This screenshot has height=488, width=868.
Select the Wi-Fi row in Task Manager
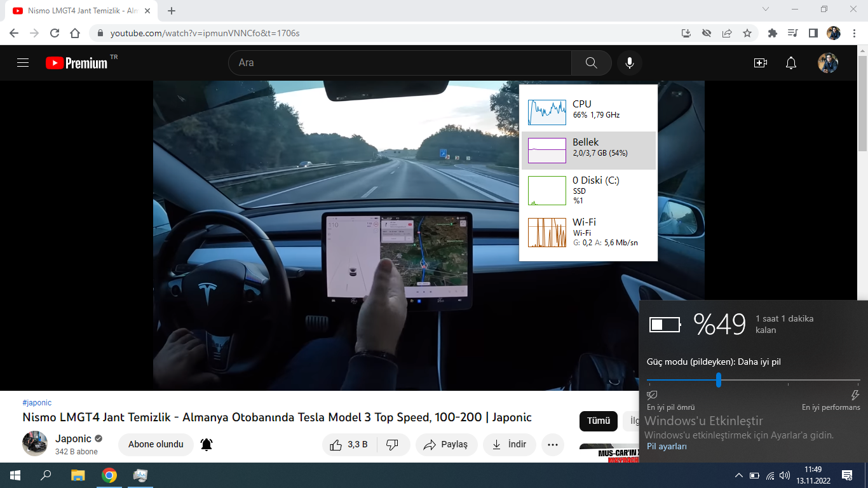click(x=588, y=232)
